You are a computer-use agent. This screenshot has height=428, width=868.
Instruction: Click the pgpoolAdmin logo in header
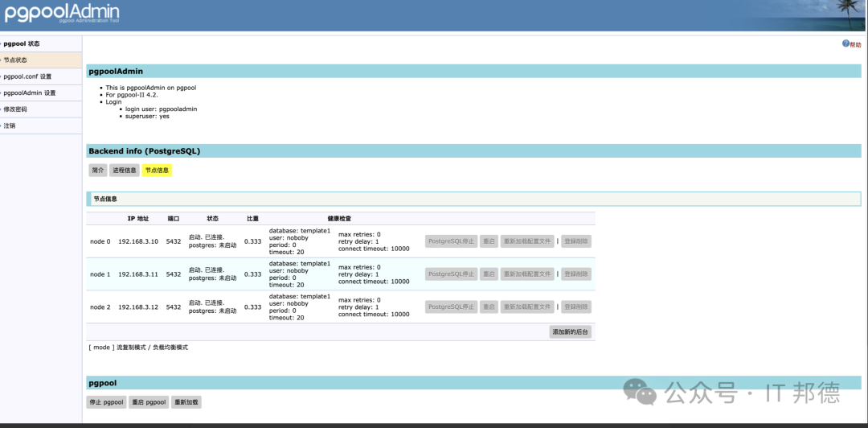[x=61, y=12]
